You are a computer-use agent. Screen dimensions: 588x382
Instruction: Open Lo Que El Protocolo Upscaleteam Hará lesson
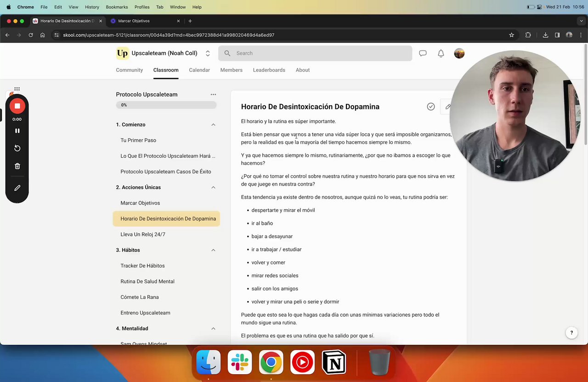(x=168, y=156)
